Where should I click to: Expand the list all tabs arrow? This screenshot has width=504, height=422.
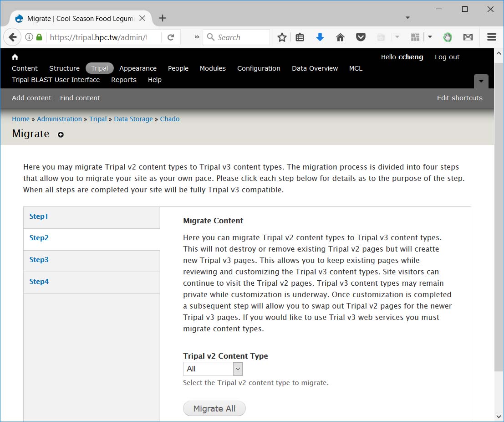(407, 18)
